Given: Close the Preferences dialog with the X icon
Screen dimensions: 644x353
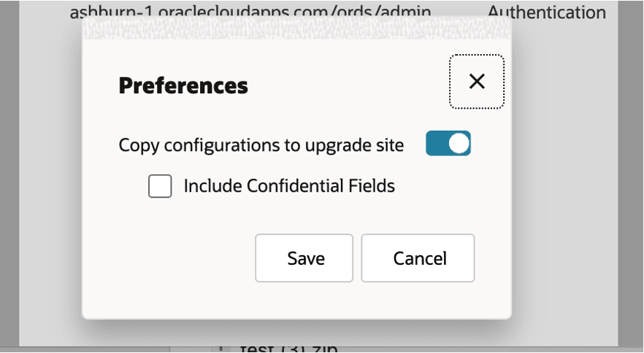Looking at the screenshot, I should click(476, 82).
